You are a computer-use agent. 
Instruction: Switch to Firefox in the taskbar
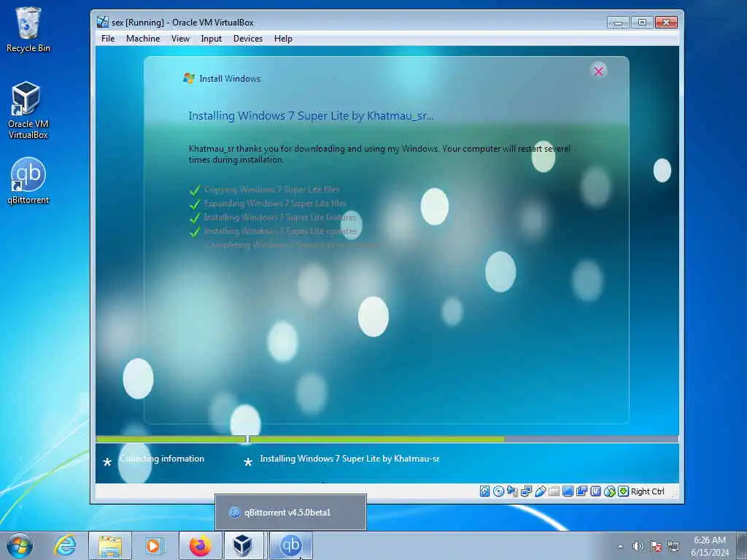[200, 545]
